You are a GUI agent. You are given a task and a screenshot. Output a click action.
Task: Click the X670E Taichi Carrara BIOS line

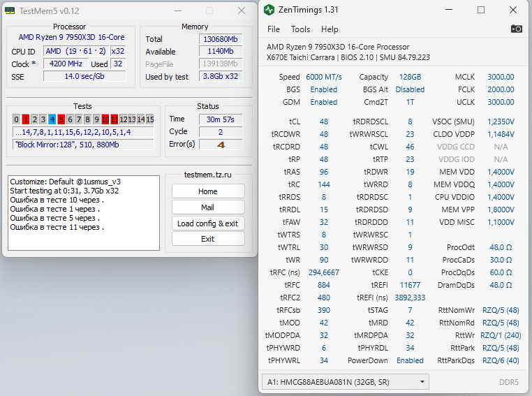point(348,57)
